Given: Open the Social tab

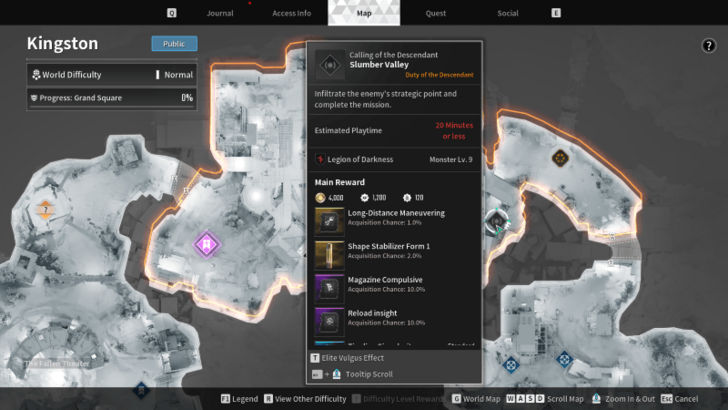Looking at the screenshot, I should [x=508, y=13].
